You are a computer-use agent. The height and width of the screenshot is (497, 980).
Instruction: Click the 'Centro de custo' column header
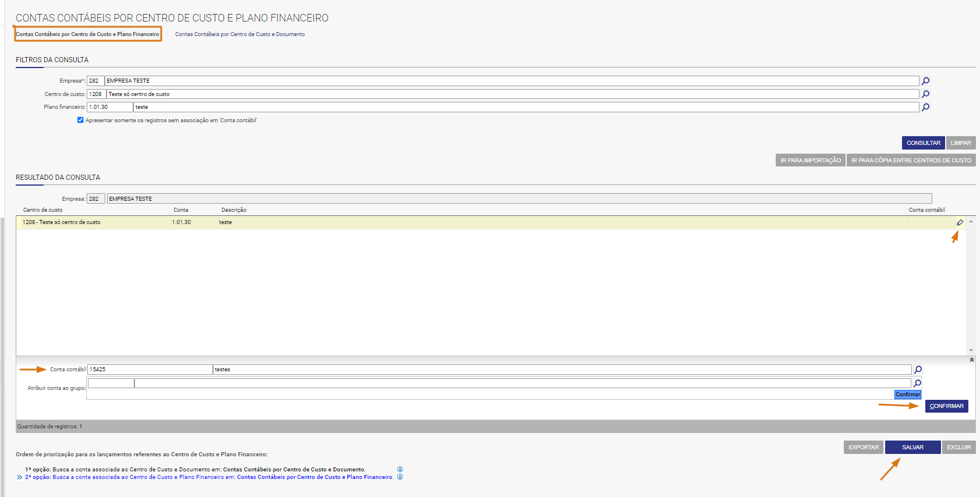point(42,210)
